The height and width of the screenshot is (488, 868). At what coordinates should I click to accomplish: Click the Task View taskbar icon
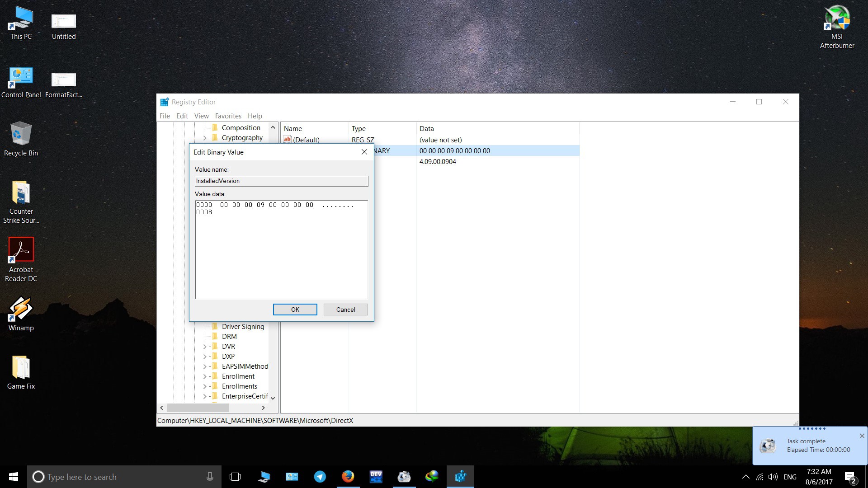(235, 477)
